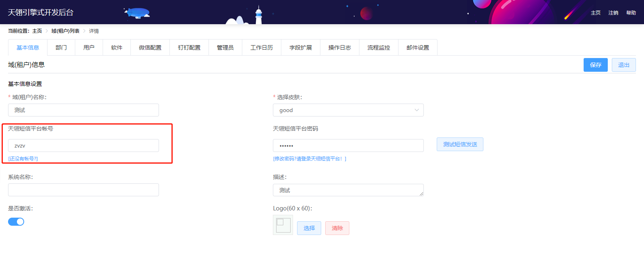Viewport: 644px width, 264px height.
Task: Navigate to 域(租户)列表 breadcrumb
Action: (65, 31)
